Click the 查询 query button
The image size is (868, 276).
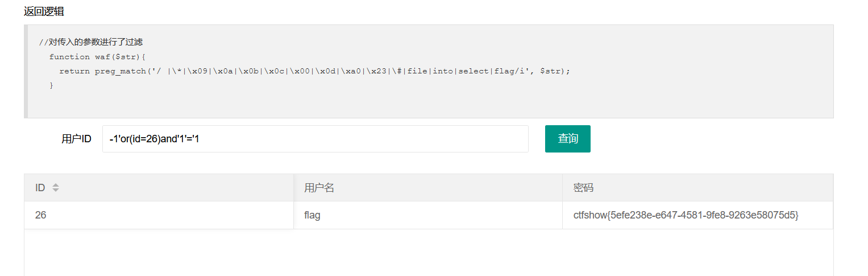tap(567, 139)
